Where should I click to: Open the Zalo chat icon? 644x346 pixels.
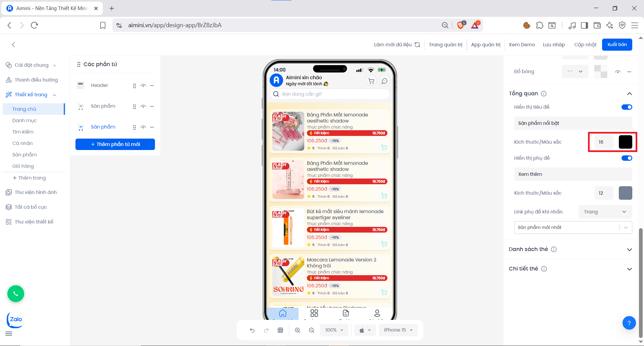pos(15,319)
